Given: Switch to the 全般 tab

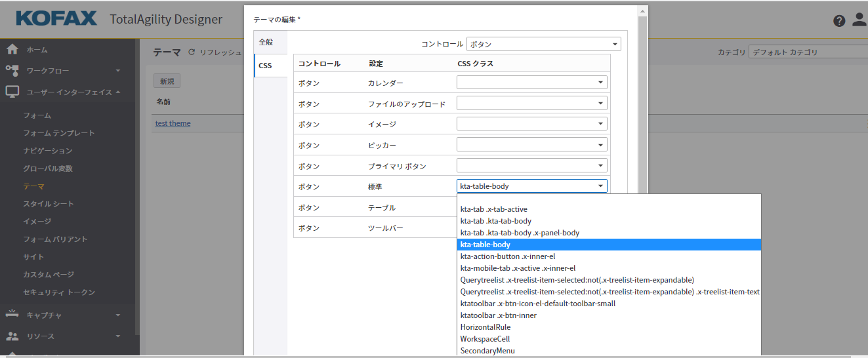Looking at the screenshot, I should click(x=266, y=42).
